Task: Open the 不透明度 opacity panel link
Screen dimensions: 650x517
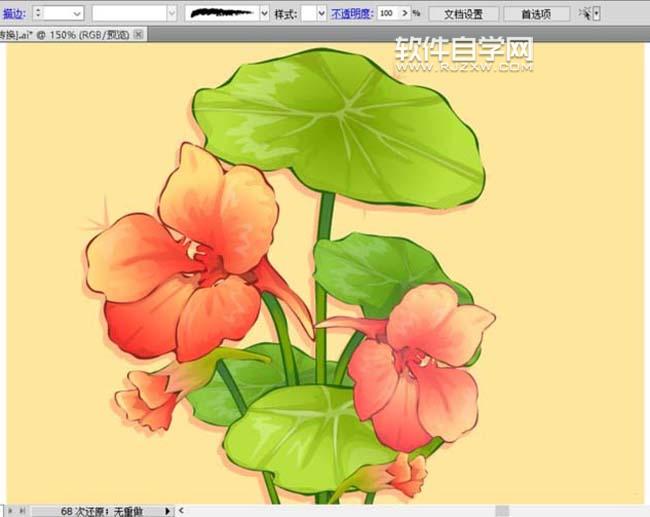Action: [x=352, y=14]
